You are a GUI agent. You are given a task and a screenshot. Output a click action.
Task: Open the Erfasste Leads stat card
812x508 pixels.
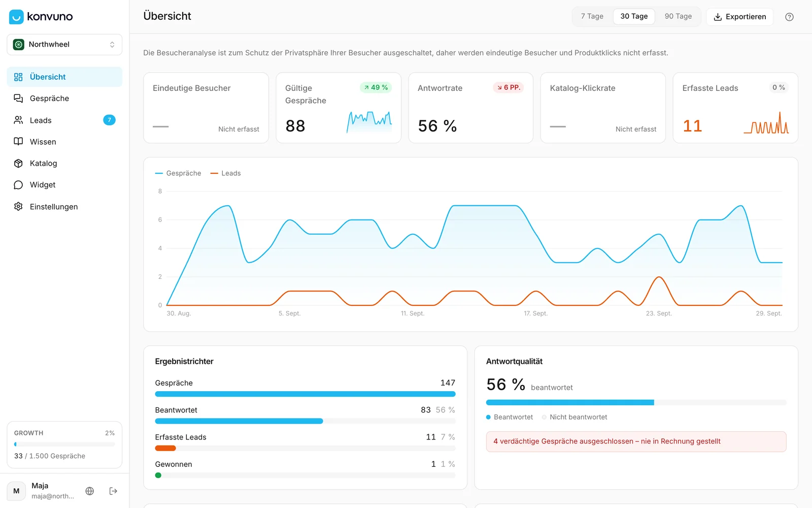click(735, 108)
